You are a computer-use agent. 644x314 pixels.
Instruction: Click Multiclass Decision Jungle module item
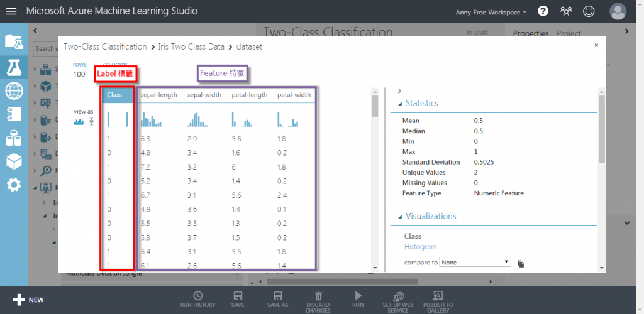coord(104,273)
